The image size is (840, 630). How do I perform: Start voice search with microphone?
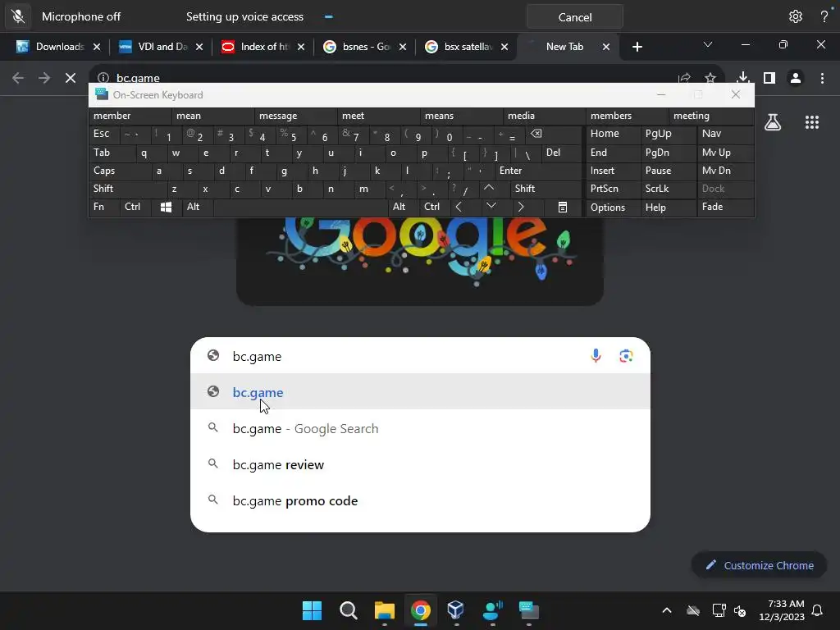[596, 356]
